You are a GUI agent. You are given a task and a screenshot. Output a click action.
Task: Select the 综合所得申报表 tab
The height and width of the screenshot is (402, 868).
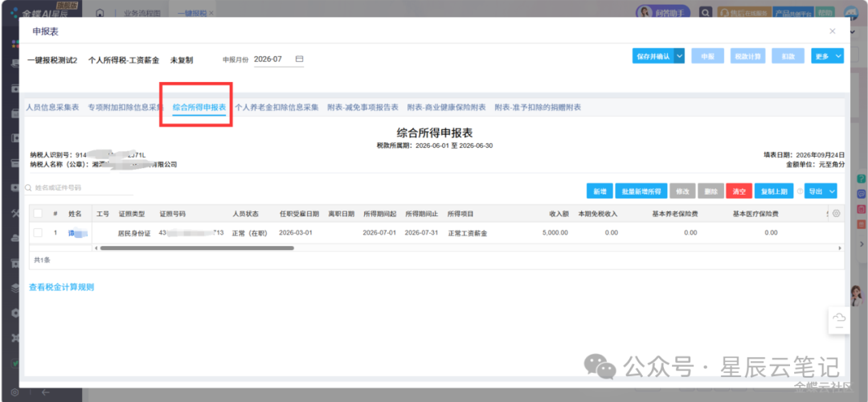pyautogui.click(x=199, y=108)
